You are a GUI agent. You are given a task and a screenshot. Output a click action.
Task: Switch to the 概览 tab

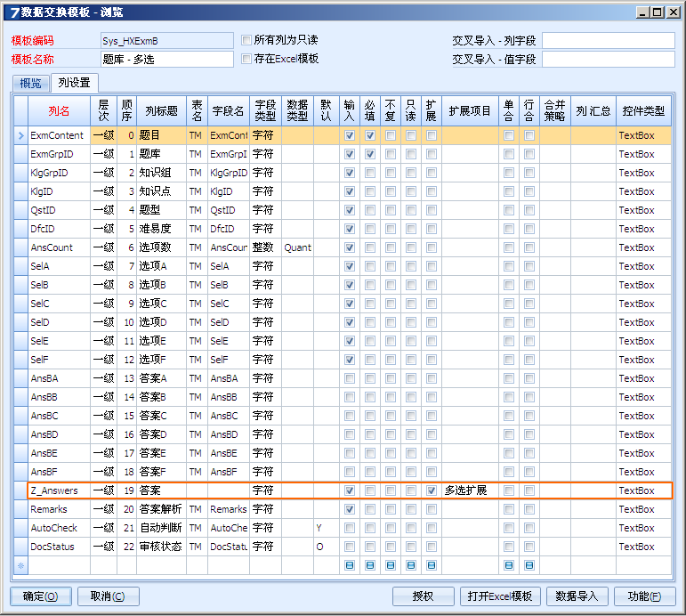pyautogui.click(x=30, y=83)
